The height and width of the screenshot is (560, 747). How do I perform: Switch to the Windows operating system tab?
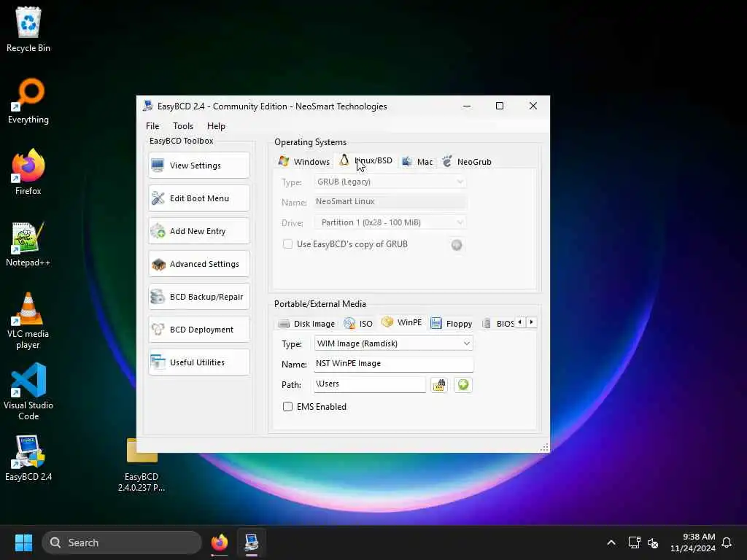point(304,161)
